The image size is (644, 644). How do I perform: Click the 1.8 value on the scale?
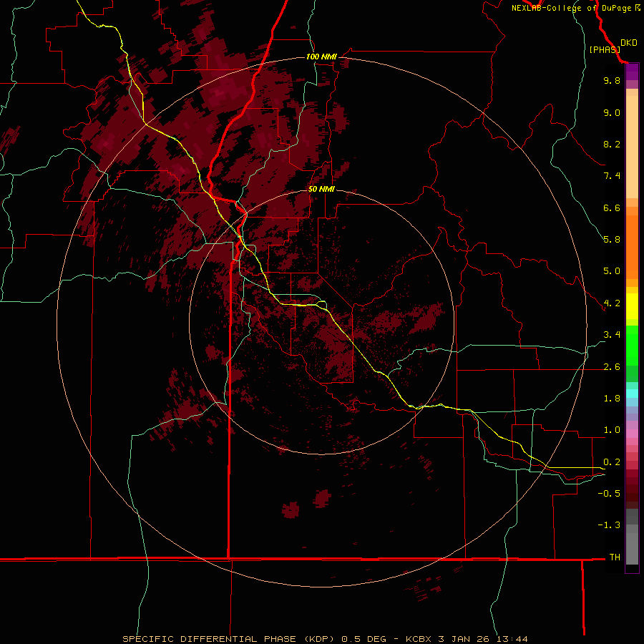612,399
